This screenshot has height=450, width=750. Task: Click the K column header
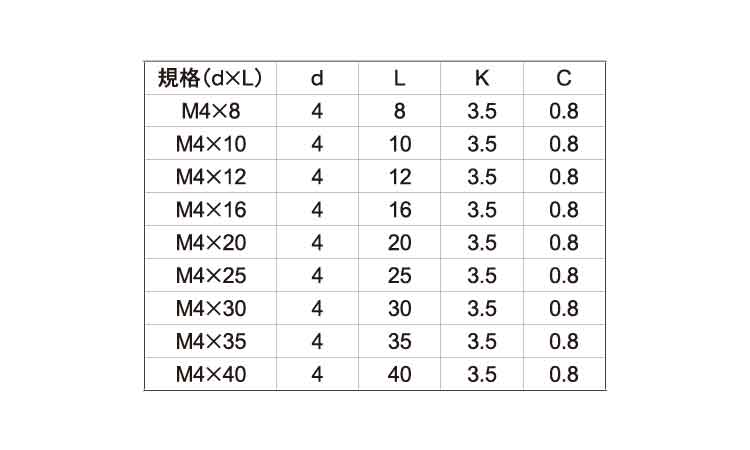coord(482,78)
